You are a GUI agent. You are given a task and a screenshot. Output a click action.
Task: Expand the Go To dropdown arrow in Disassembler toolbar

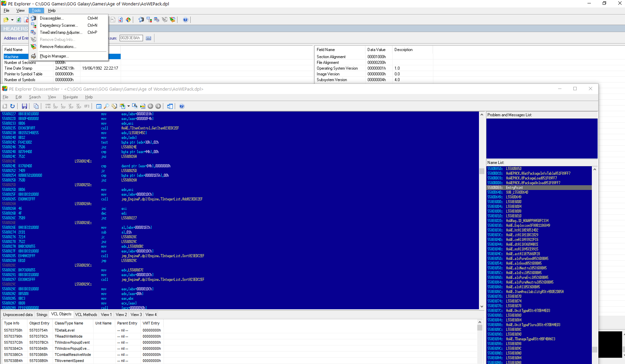pyautogui.click(x=128, y=106)
